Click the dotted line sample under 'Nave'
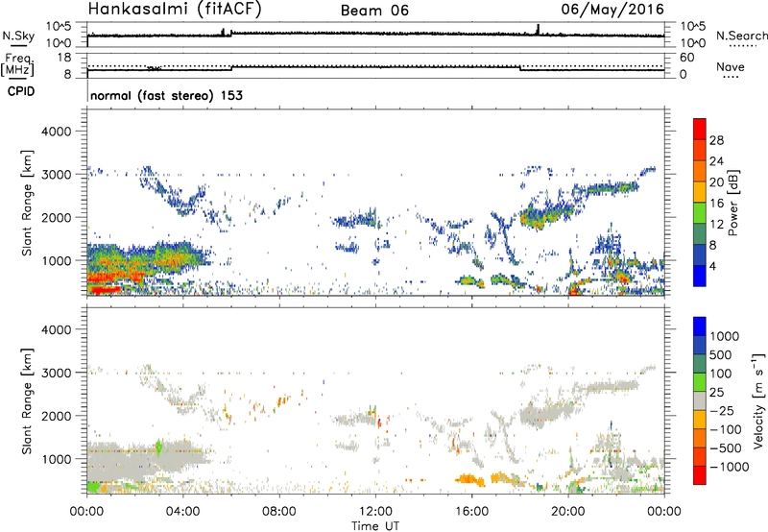This screenshot has width=768, height=532. (x=731, y=77)
